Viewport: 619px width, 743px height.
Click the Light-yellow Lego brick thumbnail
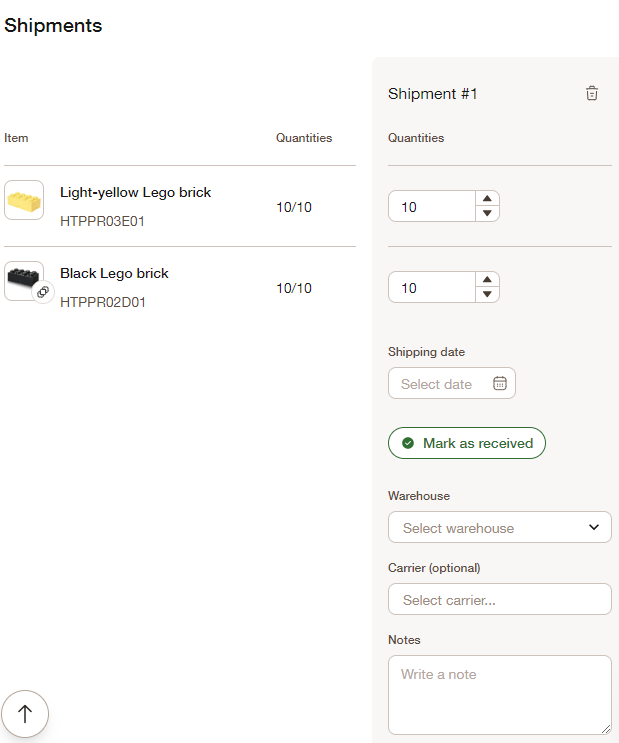pyautogui.click(x=24, y=200)
